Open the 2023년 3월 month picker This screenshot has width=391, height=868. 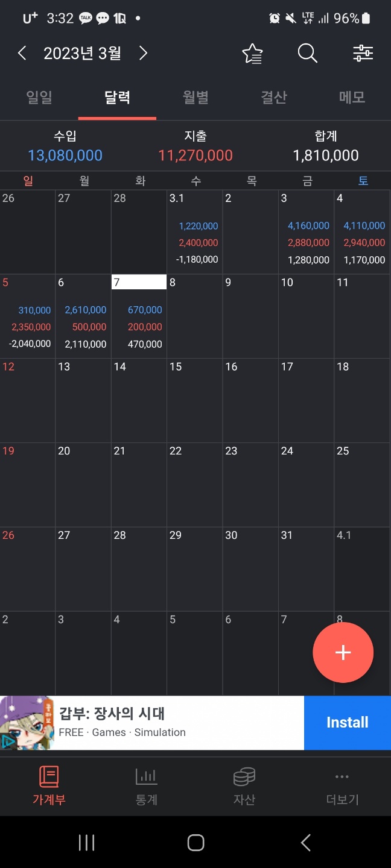coord(82,54)
